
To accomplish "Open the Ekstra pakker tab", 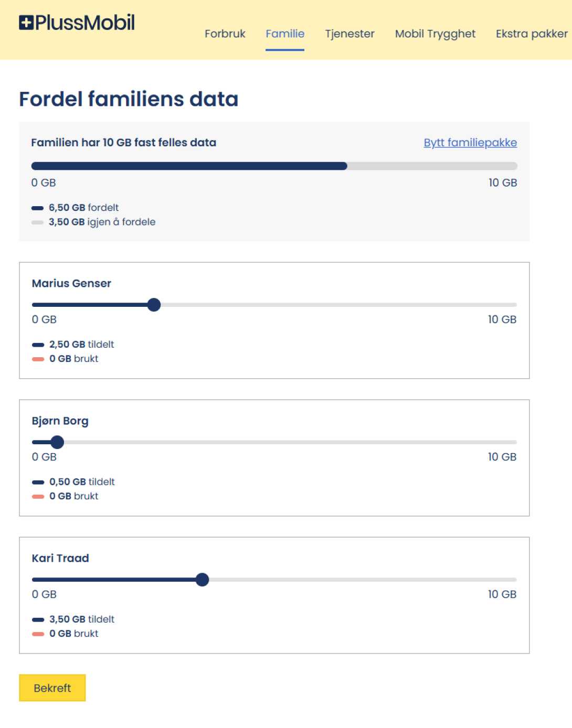I will [x=531, y=34].
